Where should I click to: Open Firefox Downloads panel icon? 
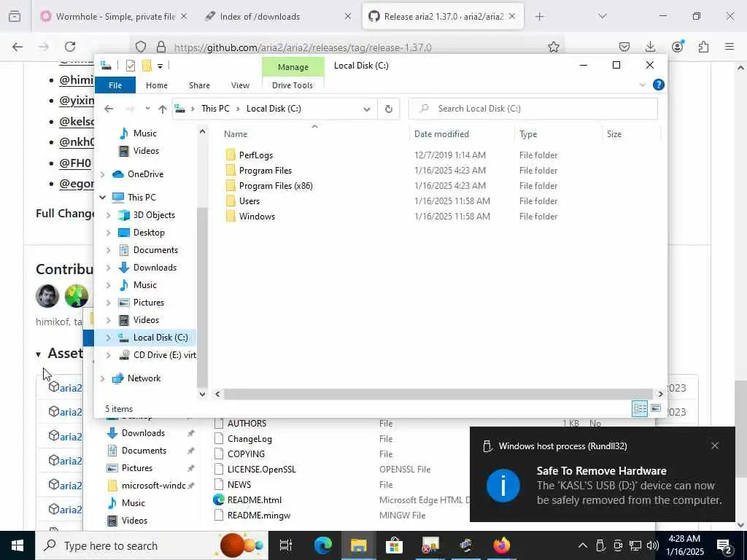click(x=650, y=47)
